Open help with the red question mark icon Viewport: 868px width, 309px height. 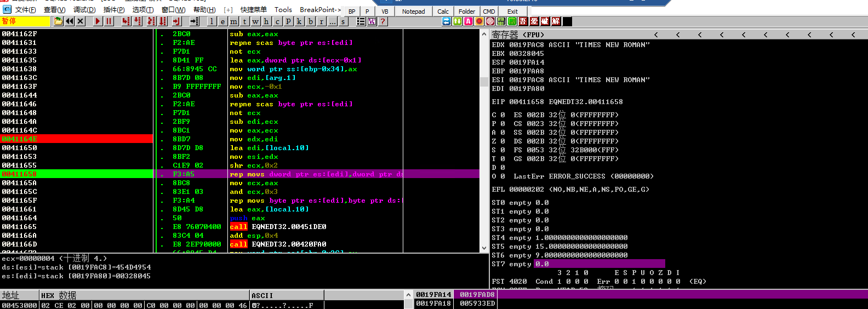click(382, 21)
